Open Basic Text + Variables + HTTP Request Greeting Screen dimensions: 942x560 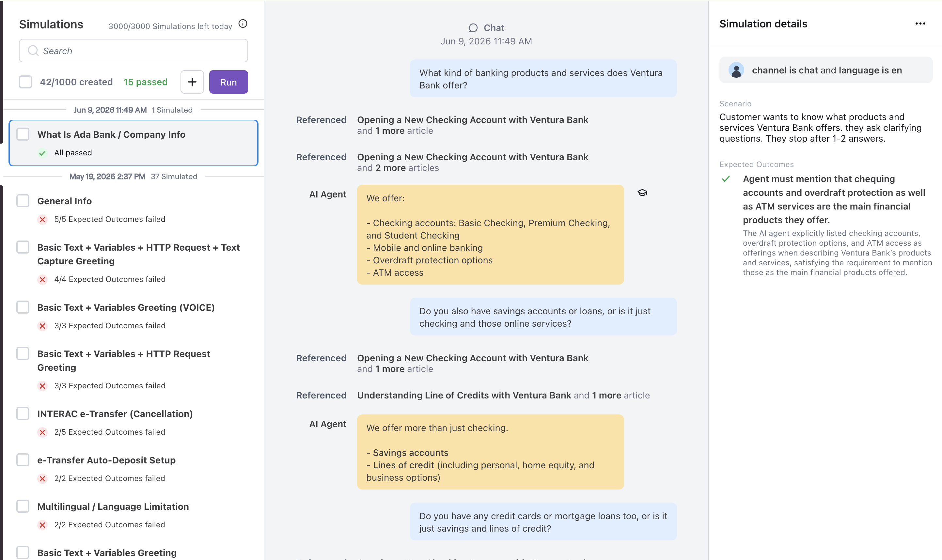(124, 361)
